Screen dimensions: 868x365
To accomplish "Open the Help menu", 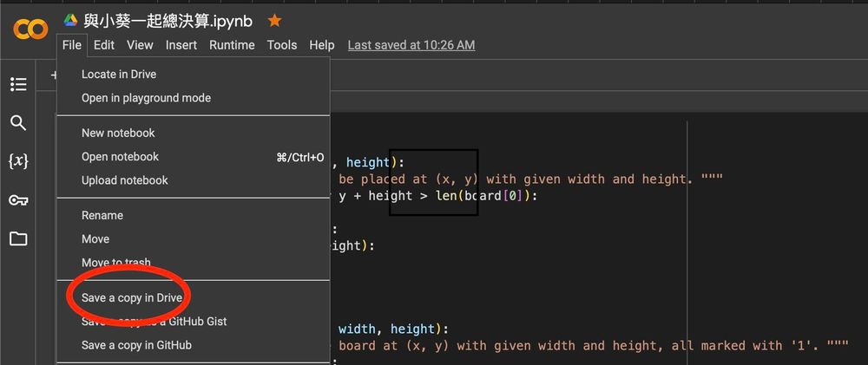I will (322, 45).
